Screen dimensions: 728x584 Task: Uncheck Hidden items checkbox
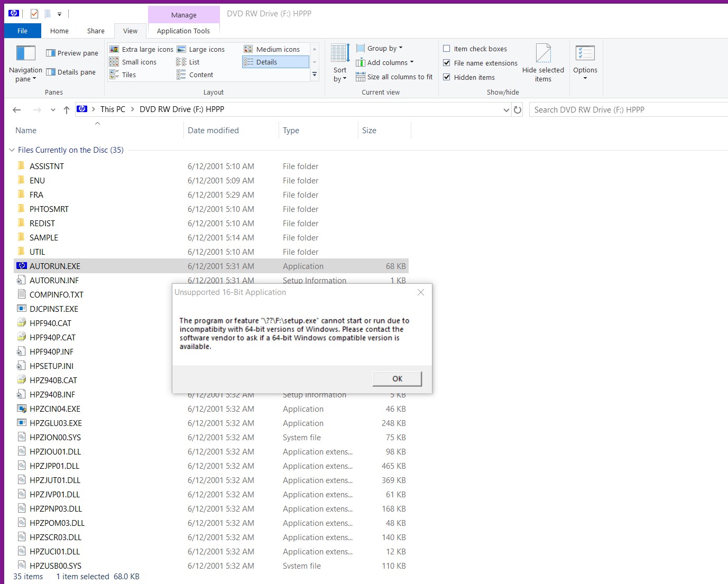coord(446,77)
